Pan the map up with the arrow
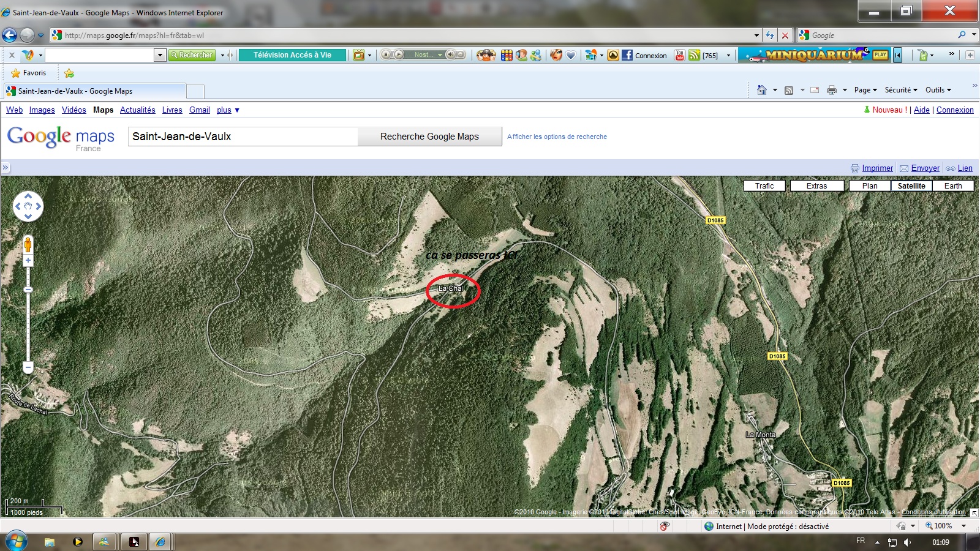This screenshot has height=551, width=980. click(28, 197)
